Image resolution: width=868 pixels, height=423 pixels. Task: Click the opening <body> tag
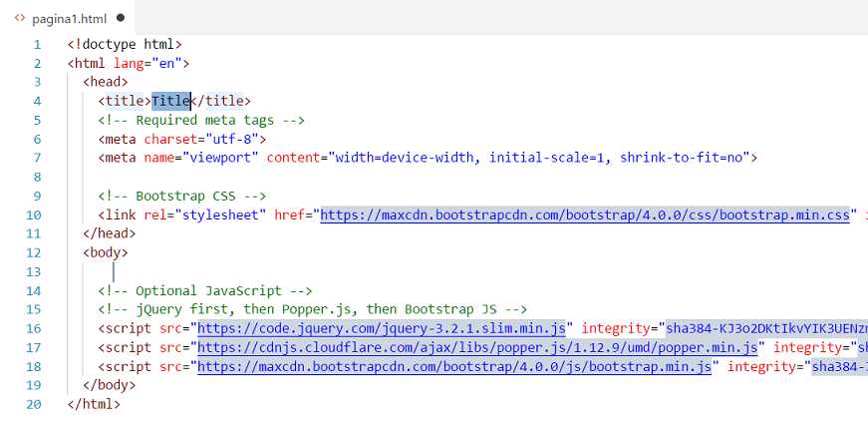click(x=106, y=252)
